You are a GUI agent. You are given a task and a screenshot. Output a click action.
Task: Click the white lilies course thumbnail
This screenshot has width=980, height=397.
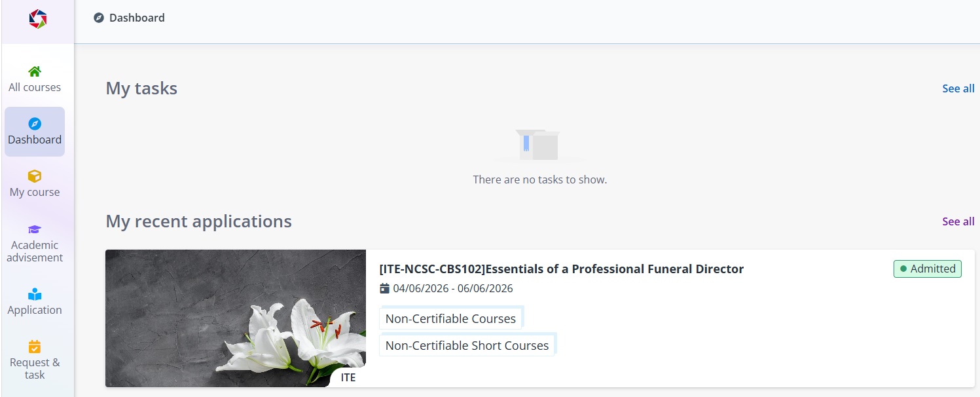(x=236, y=318)
